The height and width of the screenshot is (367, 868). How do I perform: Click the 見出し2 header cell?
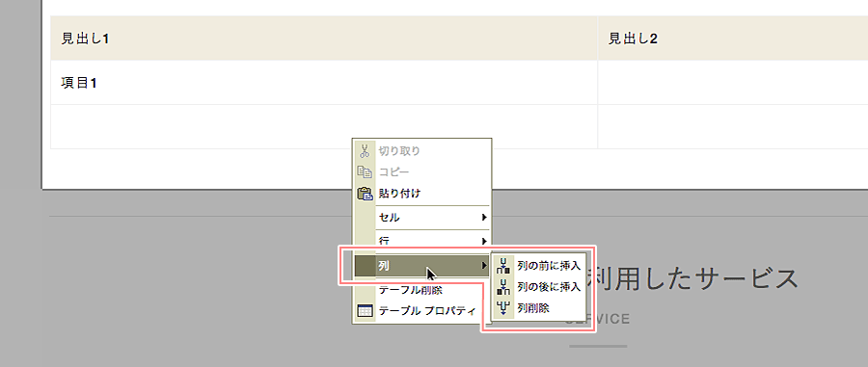pyautogui.click(x=733, y=39)
